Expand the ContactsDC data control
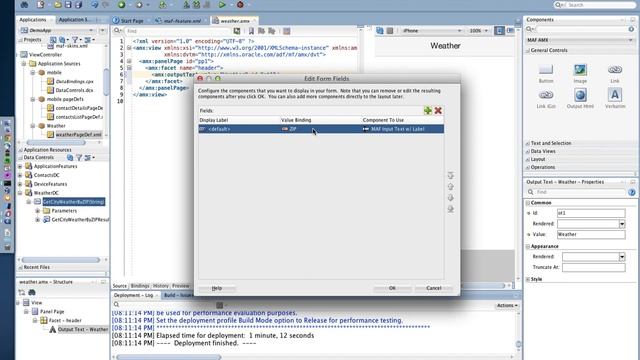 20,175
